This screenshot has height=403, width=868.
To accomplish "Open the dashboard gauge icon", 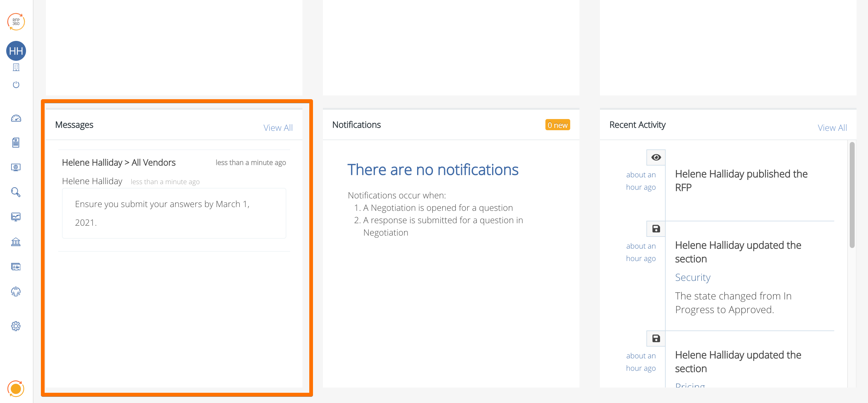I will click(16, 118).
